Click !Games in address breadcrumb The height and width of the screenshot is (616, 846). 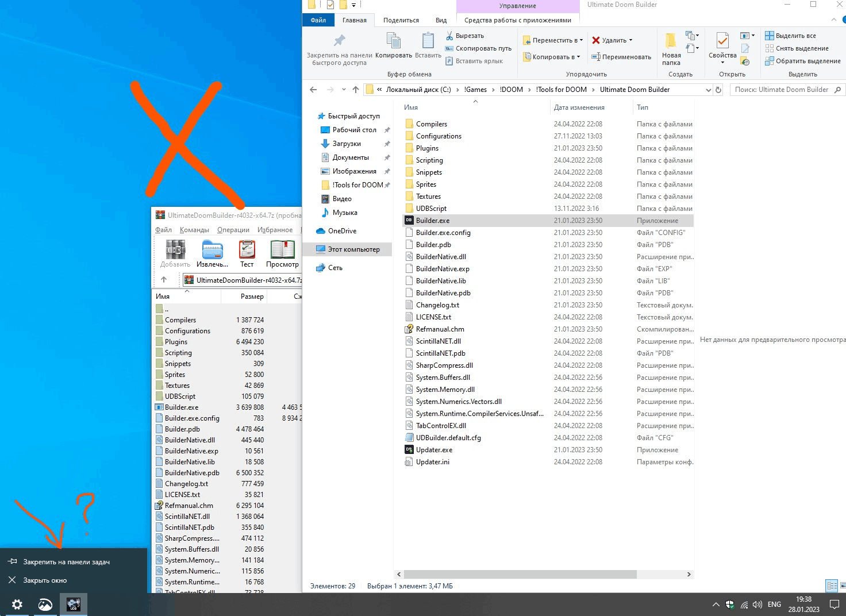475,90
